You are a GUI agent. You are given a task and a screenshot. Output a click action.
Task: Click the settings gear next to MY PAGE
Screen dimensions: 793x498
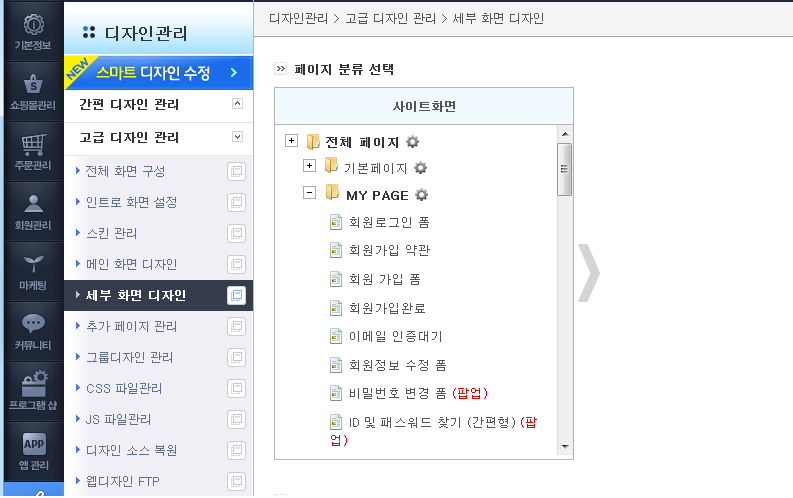point(421,195)
